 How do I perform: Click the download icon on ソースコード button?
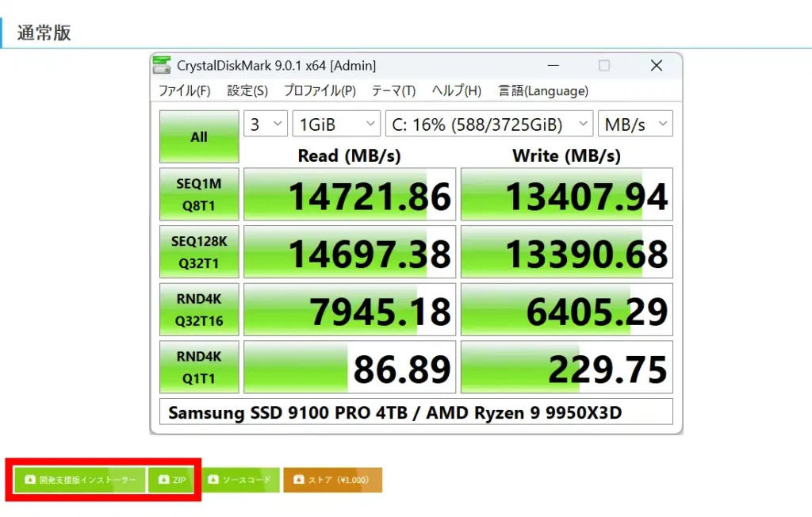tap(213, 480)
